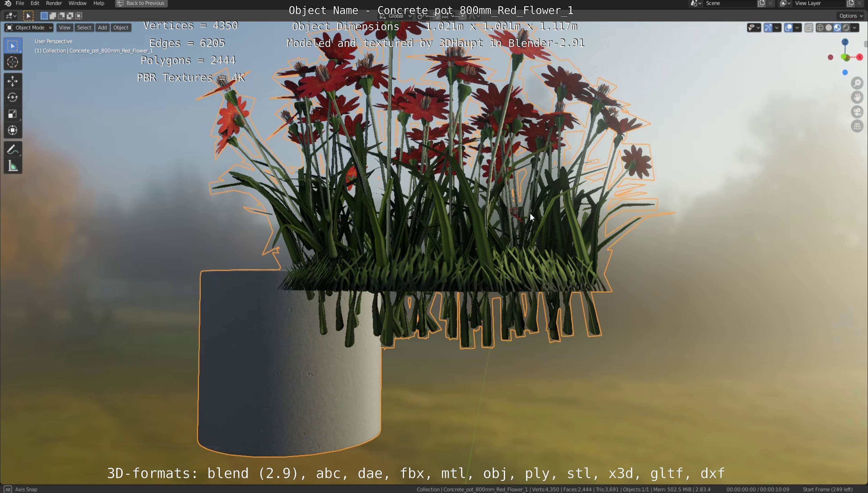
Task: Click the Tweak select arrow icon
Action: [x=28, y=15]
